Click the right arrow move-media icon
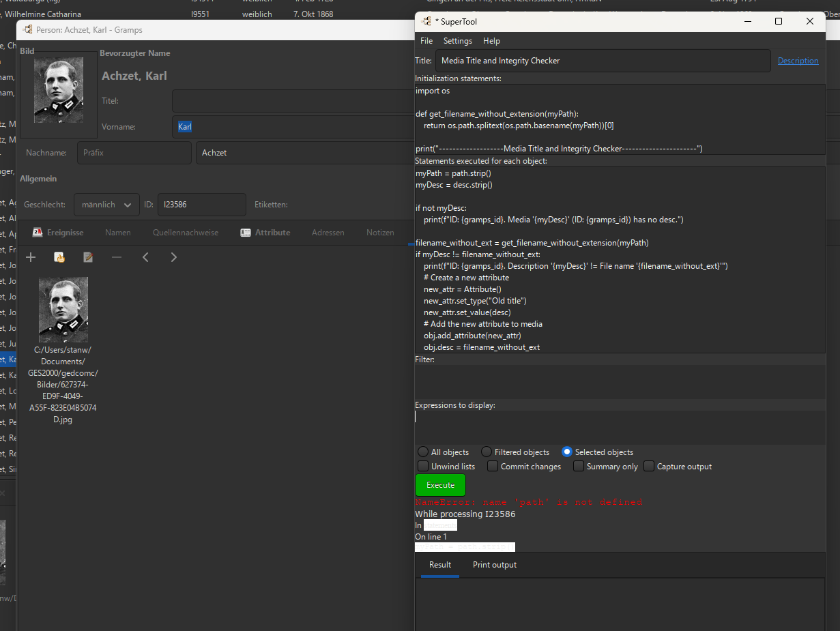 173,257
